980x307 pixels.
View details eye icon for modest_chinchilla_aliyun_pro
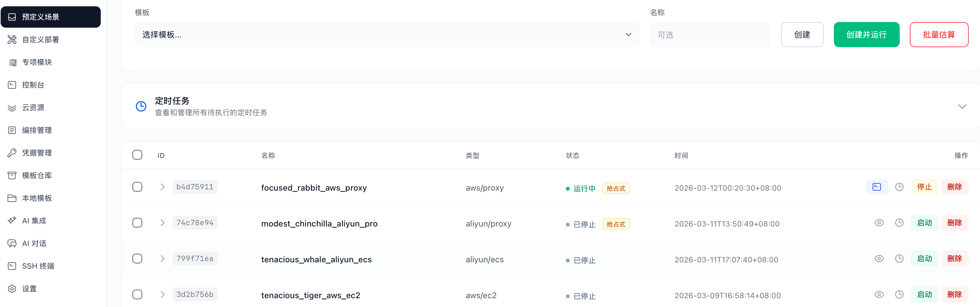pyautogui.click(x=879, y=223)
